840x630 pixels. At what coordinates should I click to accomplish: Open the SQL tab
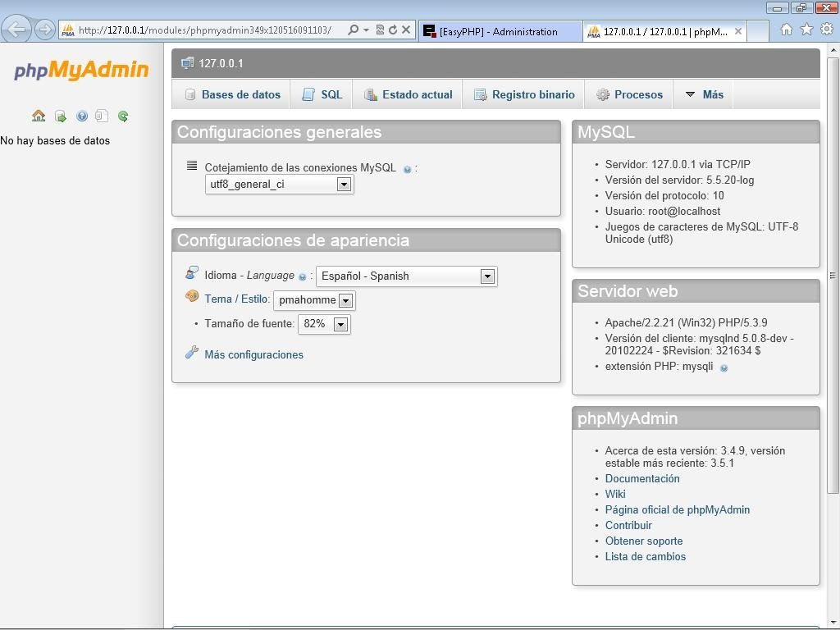tap(322, 95)
